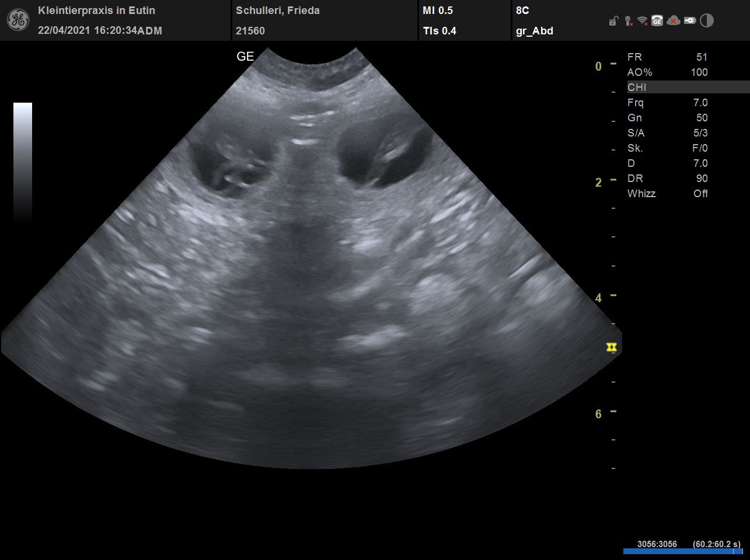
Task: Click the unlocked padlock status icon
Action: [613, 22]
